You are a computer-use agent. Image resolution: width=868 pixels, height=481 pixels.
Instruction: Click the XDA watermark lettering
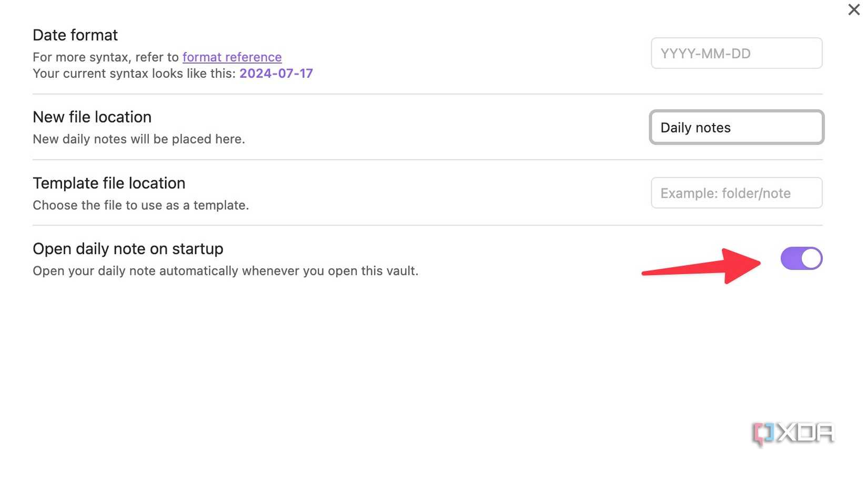pyautogui.click(x=805, y=433)
